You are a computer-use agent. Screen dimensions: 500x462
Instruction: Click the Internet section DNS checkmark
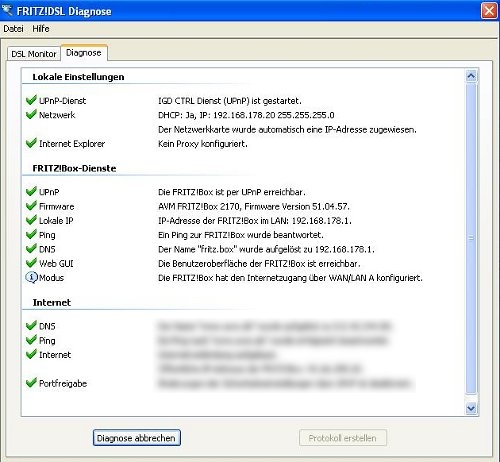click(x=31, y=325)
